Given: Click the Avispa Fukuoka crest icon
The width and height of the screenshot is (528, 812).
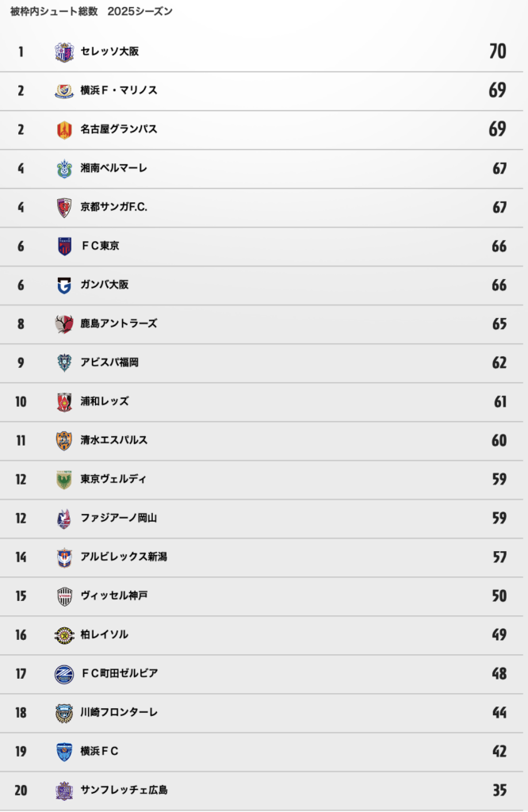Looking at the screenshot, I should tap(64, 362).
